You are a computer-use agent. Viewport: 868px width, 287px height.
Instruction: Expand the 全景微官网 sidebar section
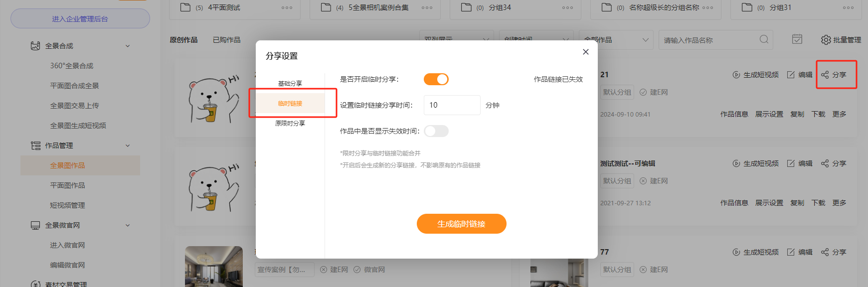[x=128, y=225]
